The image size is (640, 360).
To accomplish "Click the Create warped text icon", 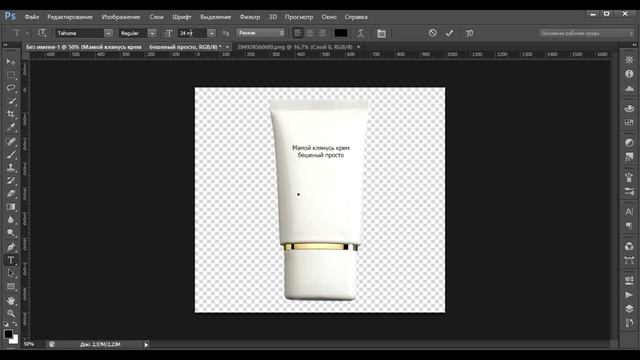I will (360, 33).
